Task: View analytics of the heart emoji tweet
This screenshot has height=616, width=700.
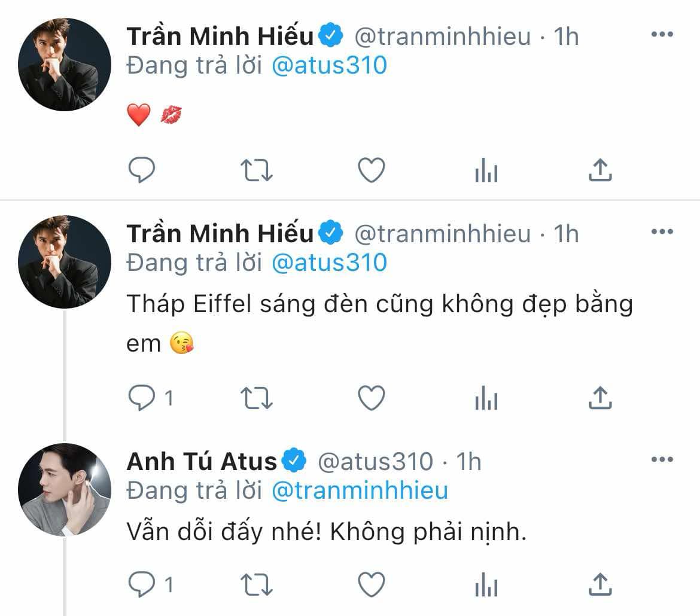Action: pos(486,170)
